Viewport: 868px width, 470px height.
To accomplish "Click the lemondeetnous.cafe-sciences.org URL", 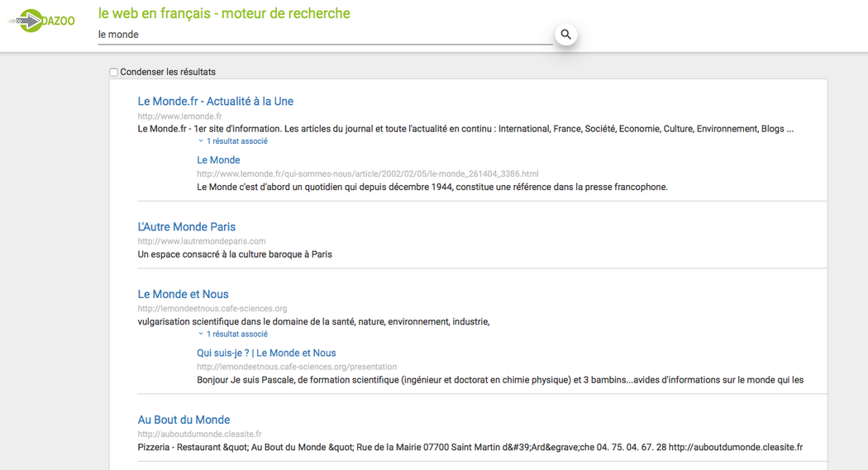I will (x=212, y=309).
